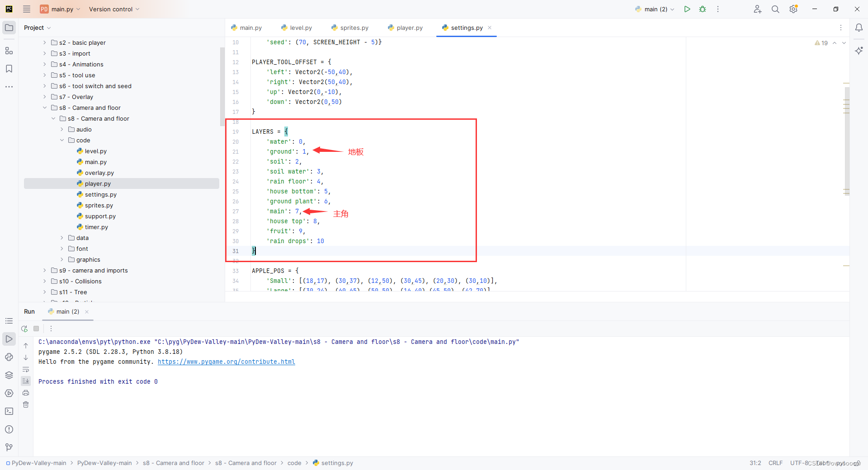The height and width of the screenshot is (470, 868).
Task: Click the Project tool window icon
Action: pyautogui.click(x=9, y=28)
